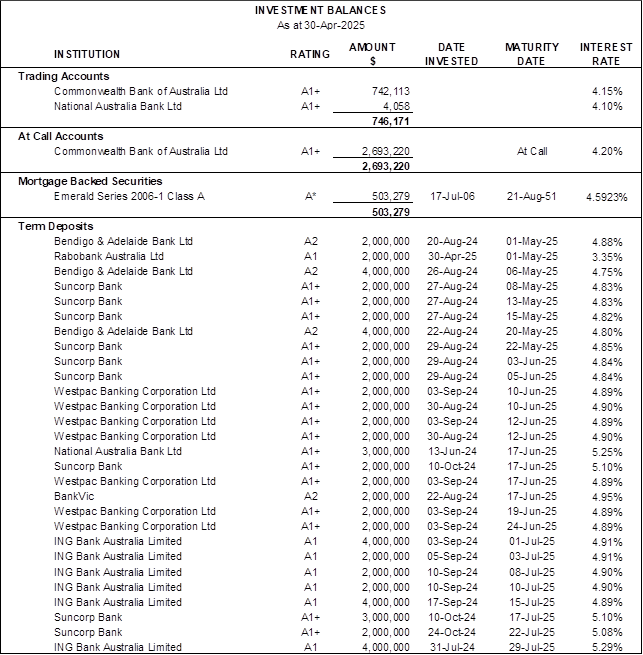Click the 'As at 30-Apr-2025' date line
643x655 pixels.
pyautogui.click(x=320, y=25)
